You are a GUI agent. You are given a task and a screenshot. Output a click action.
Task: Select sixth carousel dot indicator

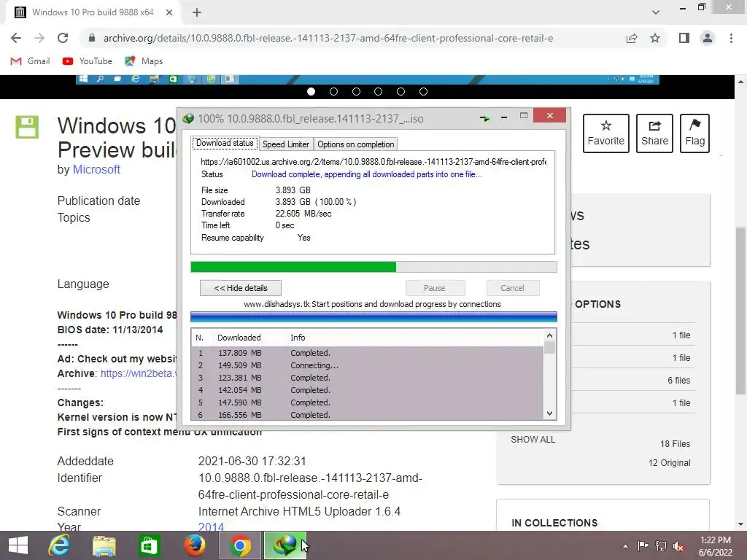pyautogui.click(x=423, y=91)
